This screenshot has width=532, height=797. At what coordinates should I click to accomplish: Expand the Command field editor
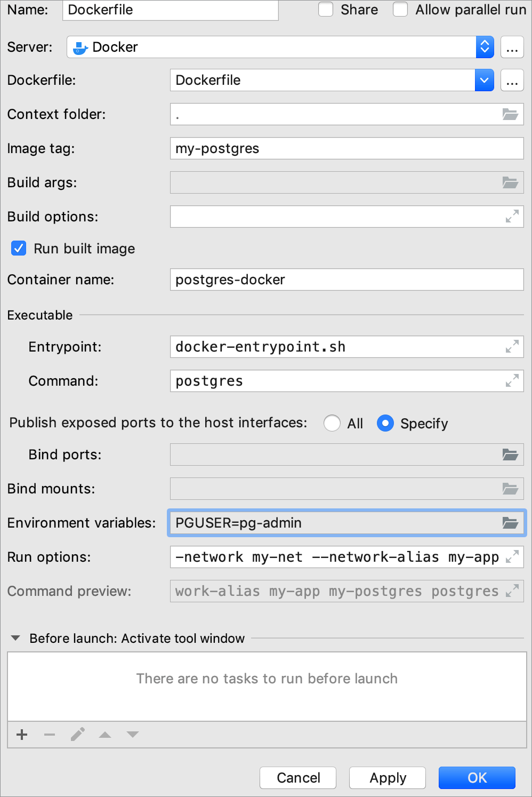click(x=512, y=381)
